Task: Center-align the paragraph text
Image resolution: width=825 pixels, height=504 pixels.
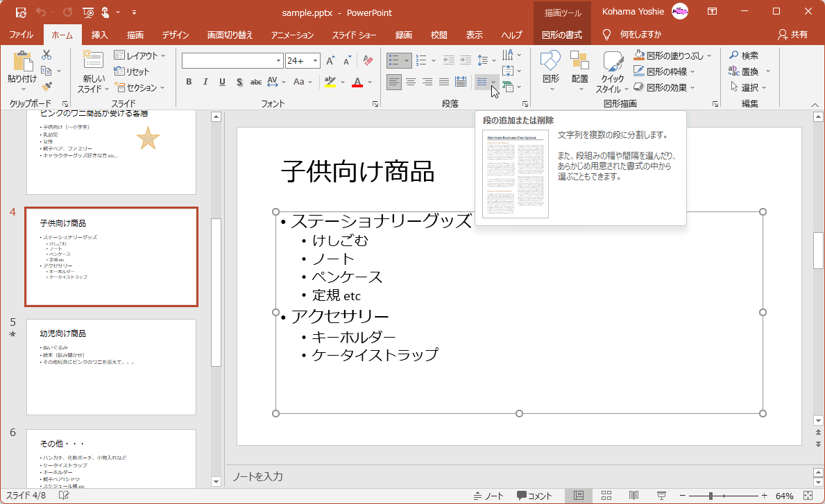Action: coord(410,82)
